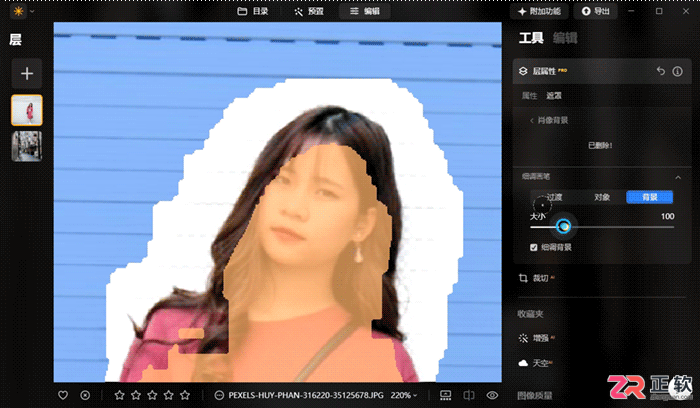The width and height of the screenshot is (700, 408).
Task: Open layer properties info icon
Action: coord(677,71)
